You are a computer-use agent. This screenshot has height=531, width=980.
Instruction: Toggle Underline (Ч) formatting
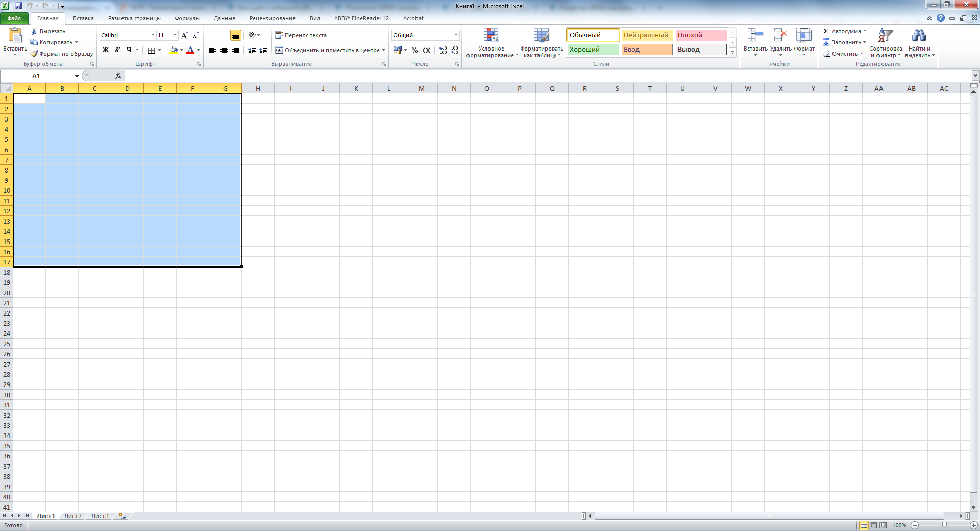tap(129, 50)
